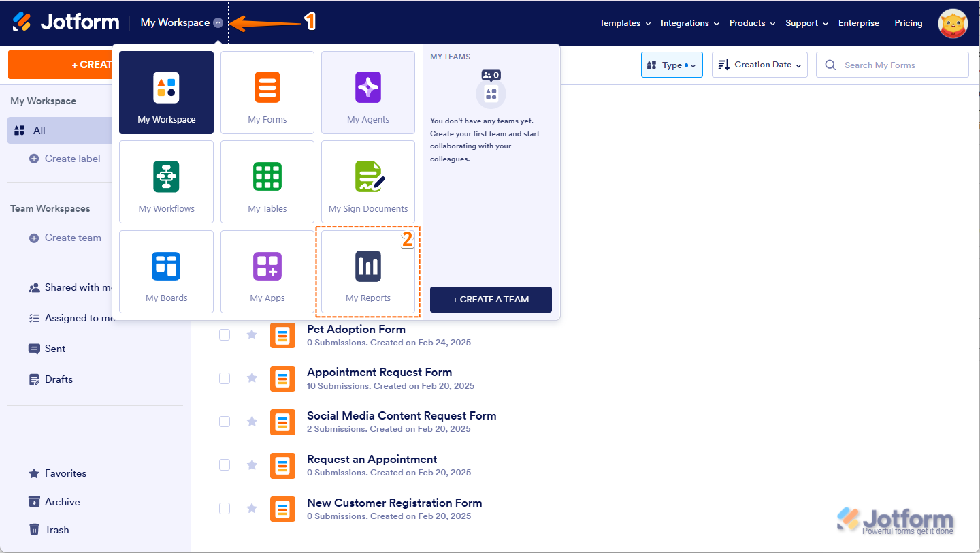Viewport: 980px width, 553px height.
Task: Select All in My Workspace sidebar
Action: pos(61,130)
